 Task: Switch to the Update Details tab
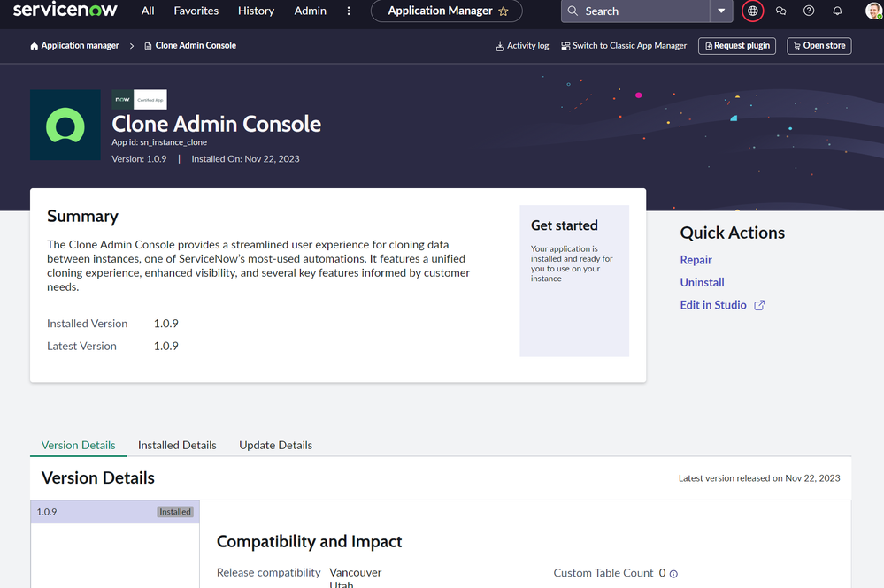[x=275, y=445]
